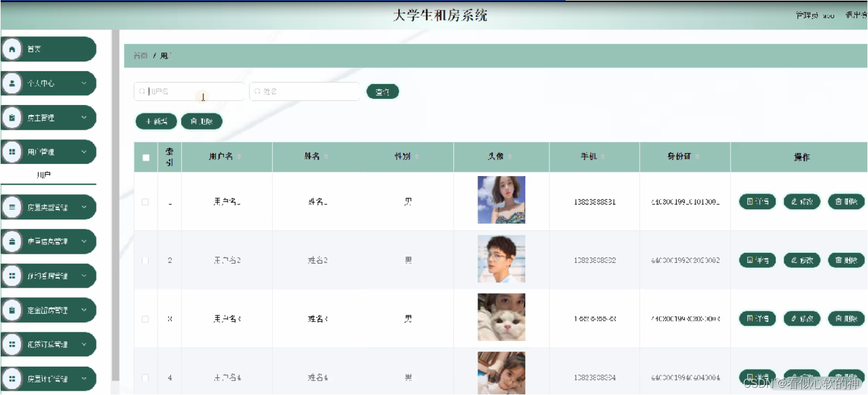Sort by the 手机 column sort arrows
868x395 pixels.
[602, 157]
